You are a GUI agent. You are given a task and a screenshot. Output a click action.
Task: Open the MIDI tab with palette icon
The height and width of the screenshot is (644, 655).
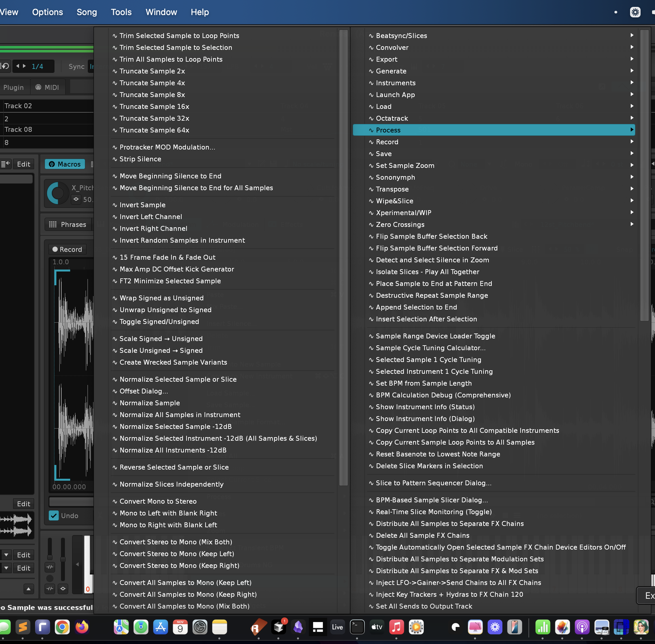(x=47, y=87)
